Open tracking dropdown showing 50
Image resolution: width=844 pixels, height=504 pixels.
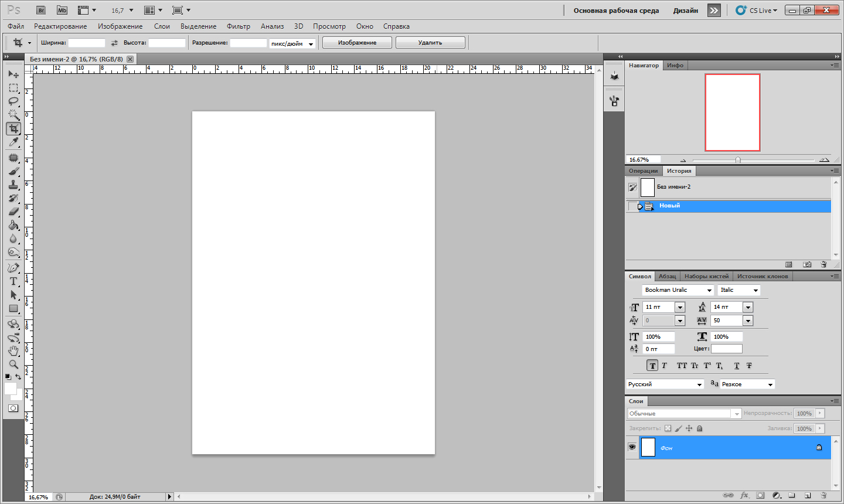click(x=748, y=321)
